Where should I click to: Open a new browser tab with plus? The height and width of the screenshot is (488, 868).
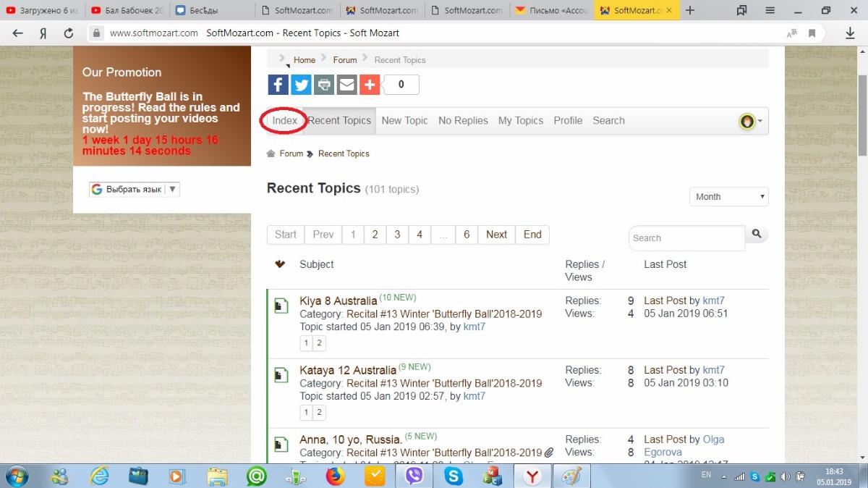[690, 10]
